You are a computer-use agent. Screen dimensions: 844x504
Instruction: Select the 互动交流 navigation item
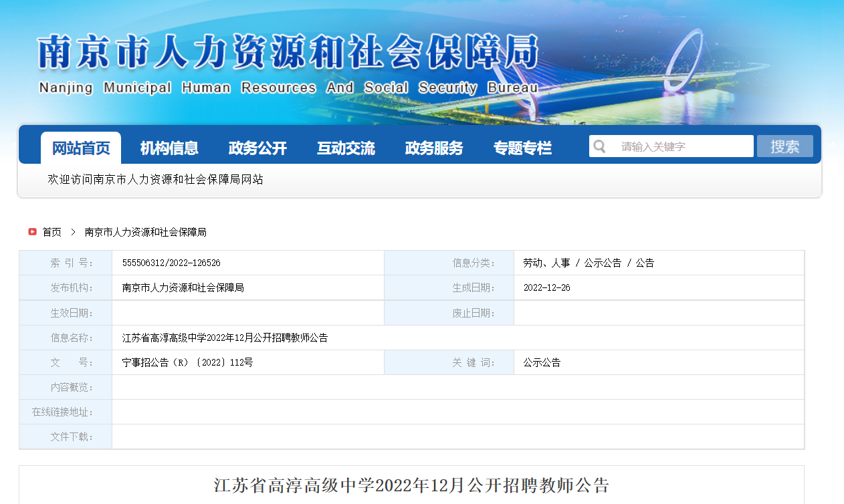pyautogui.click(x=346, y=148)
